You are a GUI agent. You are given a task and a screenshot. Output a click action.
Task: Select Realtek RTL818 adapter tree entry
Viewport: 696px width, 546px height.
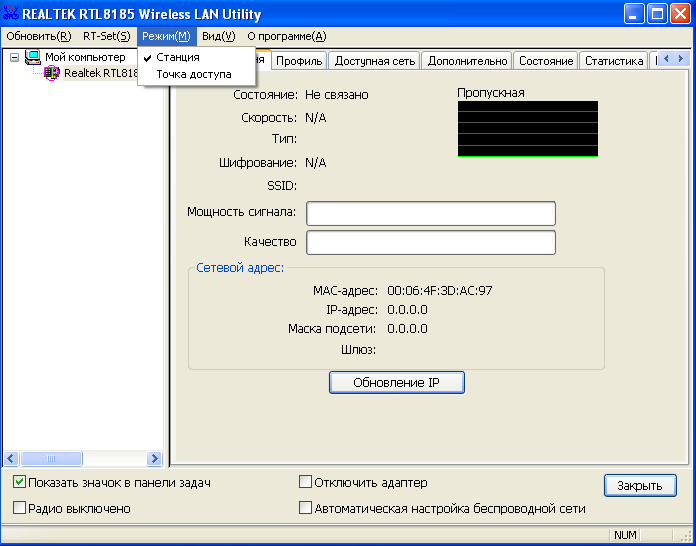[x=101, y=73]
